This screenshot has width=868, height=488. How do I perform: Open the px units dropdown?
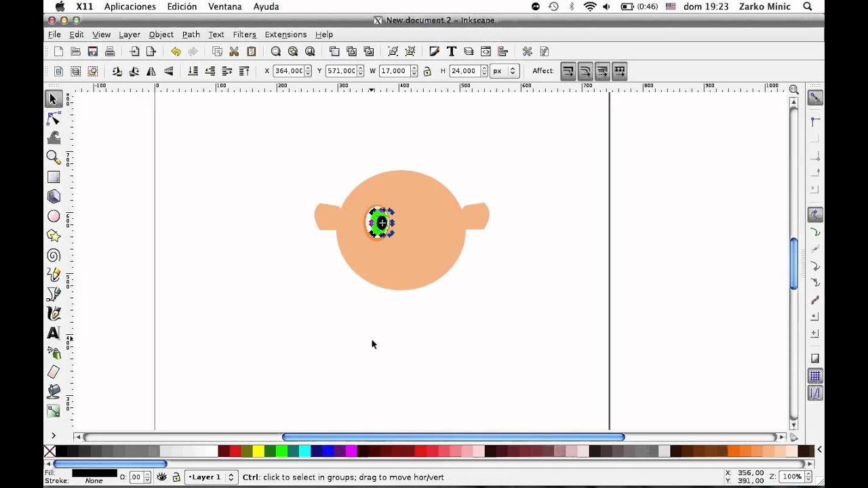pos(505,70)
